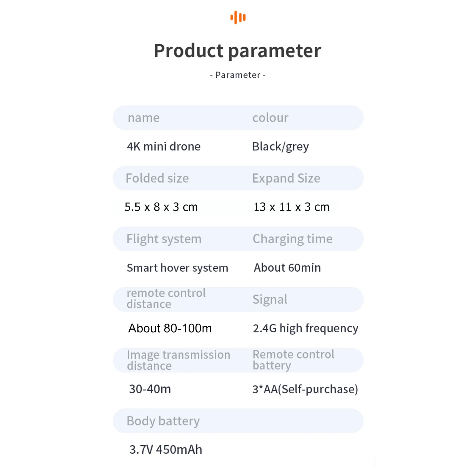The image size is (476, 476).
Task: Click the "3.7V 450mAh" battery value
Action: point(166,450)
